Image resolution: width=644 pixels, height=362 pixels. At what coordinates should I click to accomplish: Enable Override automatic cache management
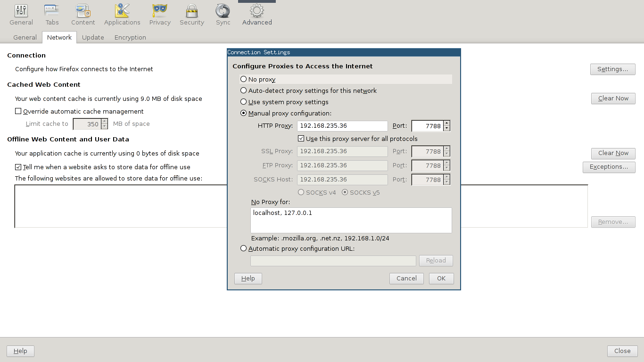tap(18, 112)
